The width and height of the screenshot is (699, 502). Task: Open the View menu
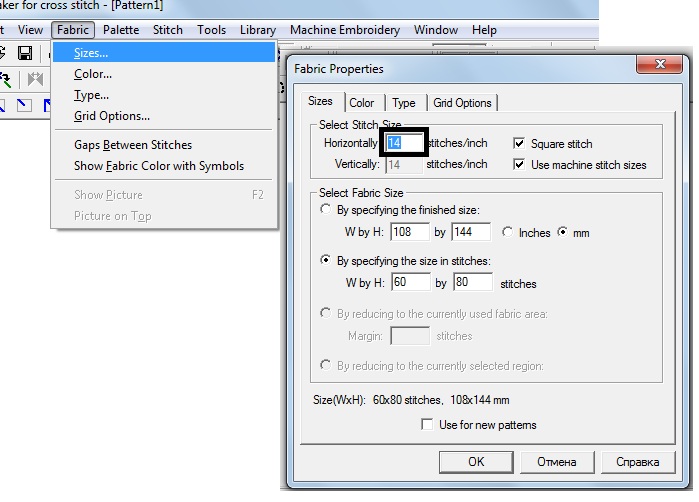pos(30,30)
